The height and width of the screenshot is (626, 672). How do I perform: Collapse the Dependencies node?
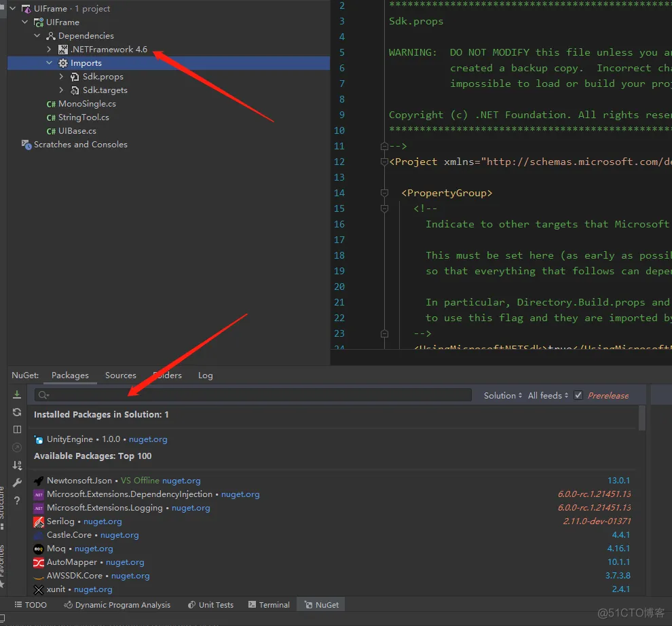pyautogui.click(x=37, y=35)
